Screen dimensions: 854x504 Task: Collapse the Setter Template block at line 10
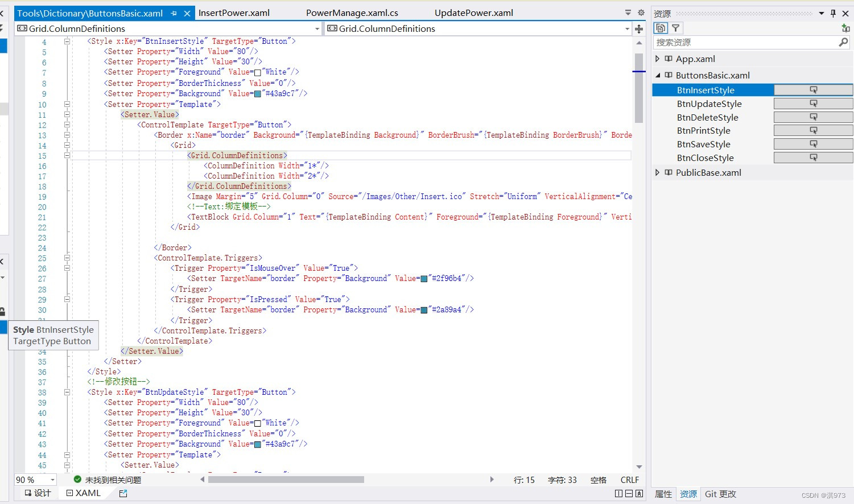click(x=67, y=104)
